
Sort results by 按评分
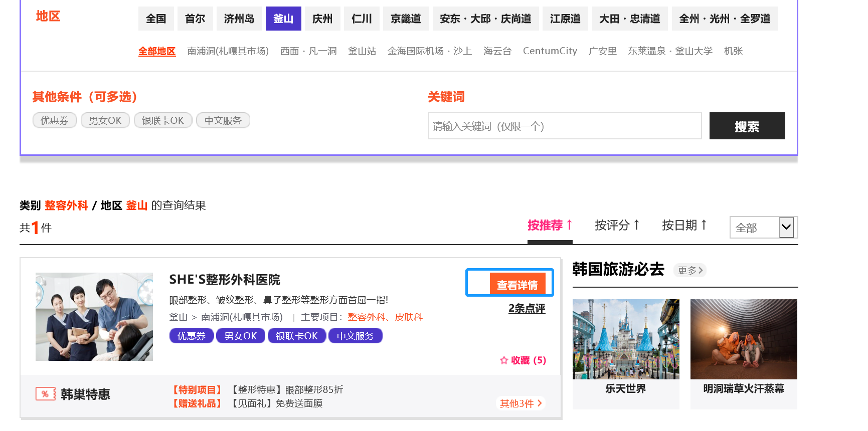617,226
